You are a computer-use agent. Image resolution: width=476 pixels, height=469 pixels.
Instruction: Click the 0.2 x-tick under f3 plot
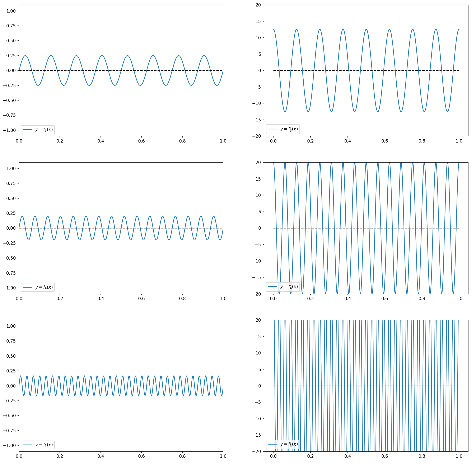coord(60,141)
